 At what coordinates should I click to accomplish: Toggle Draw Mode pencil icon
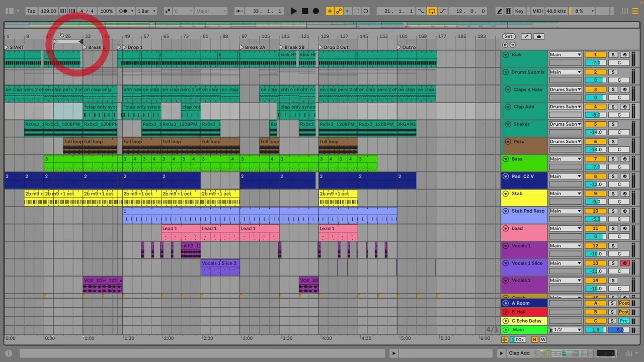tap(500, 11)
